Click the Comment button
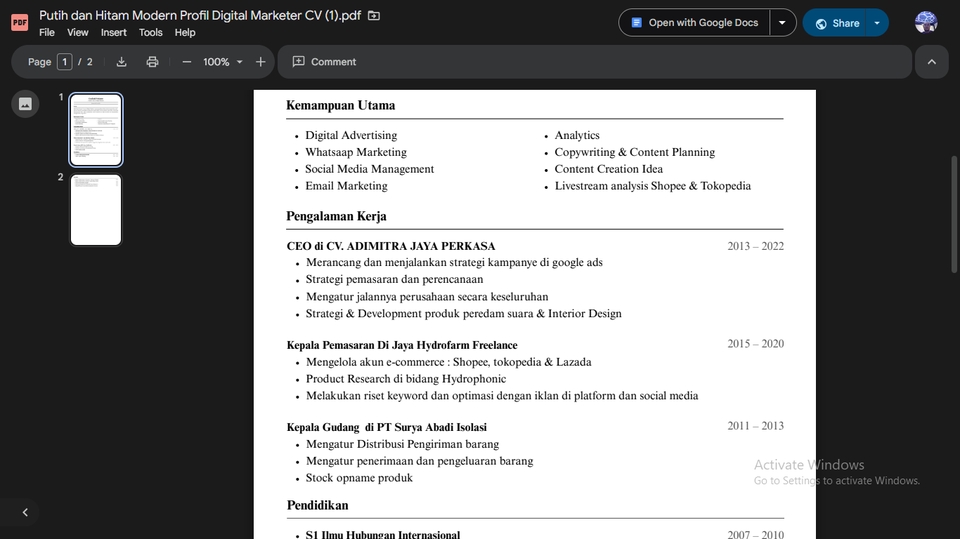The width and height of the screenshot is (960, 539). 324,62
